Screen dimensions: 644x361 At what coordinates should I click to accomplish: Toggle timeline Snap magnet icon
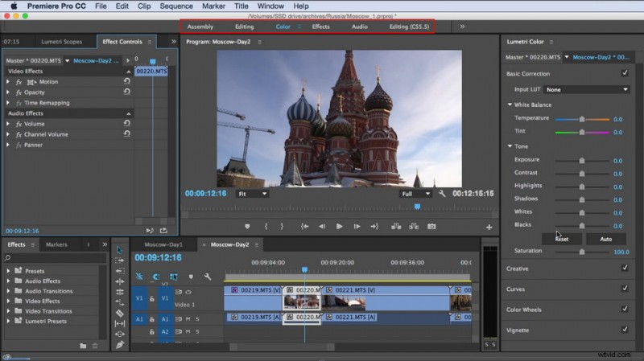(156, 277)
